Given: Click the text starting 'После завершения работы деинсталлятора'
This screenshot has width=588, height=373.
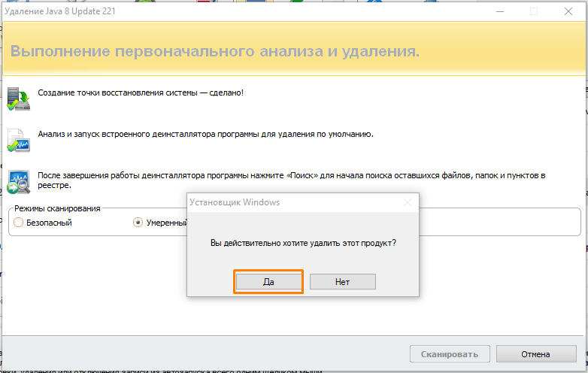Looking at the screenshot, I should [292, 180].
